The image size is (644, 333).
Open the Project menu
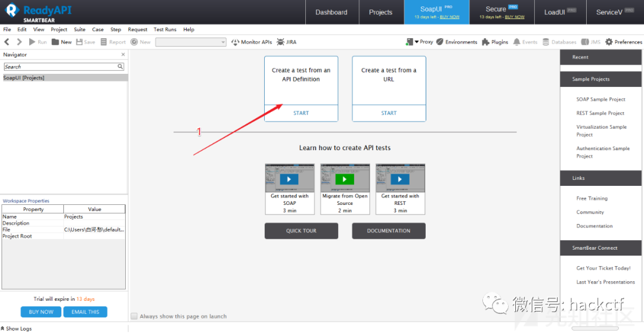click(x=58, y=30)
